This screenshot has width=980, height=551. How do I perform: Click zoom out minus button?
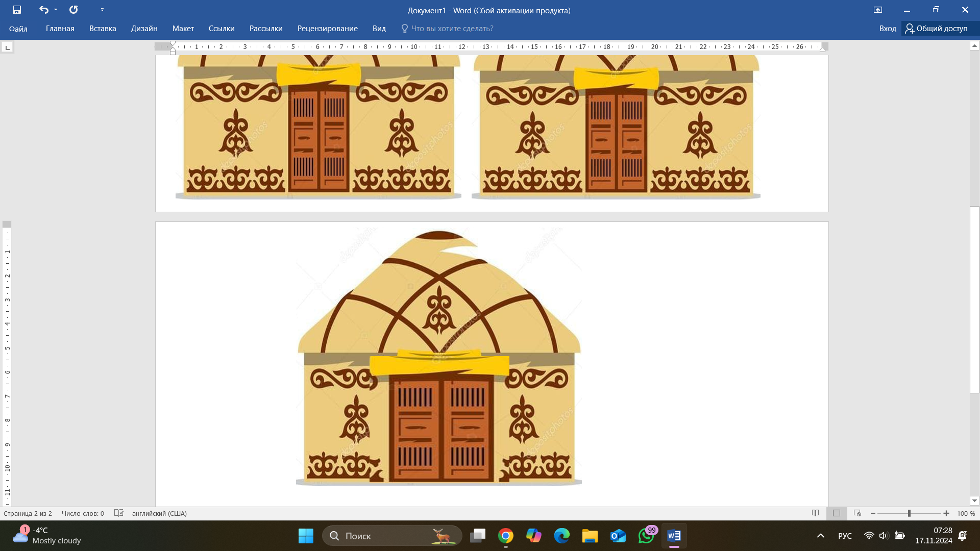coord(873,513)
